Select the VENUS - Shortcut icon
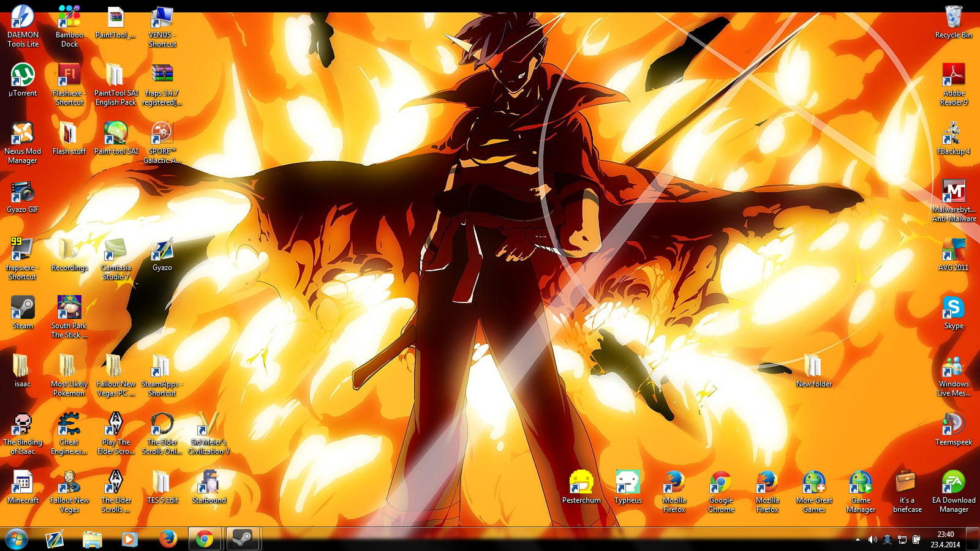 (162, 27)
